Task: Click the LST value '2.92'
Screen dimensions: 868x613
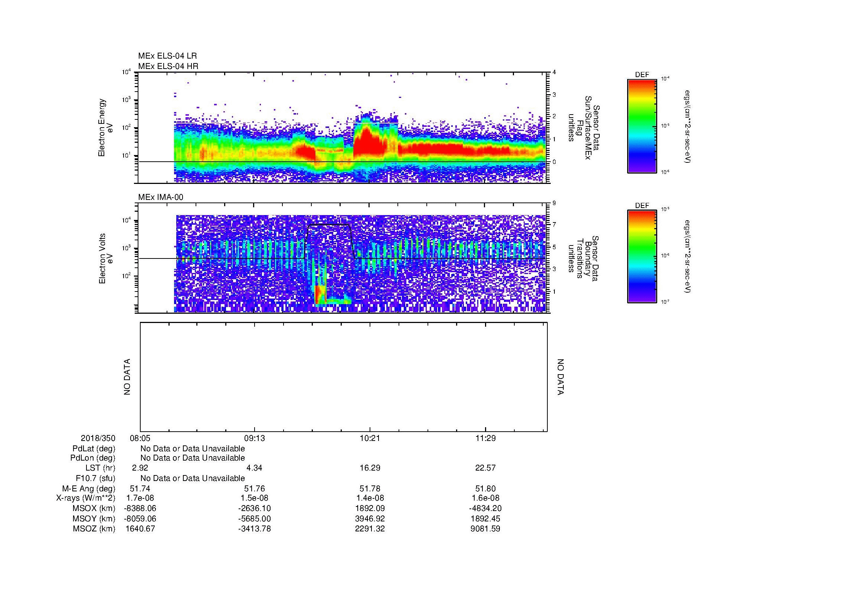Action: (140, 468)
